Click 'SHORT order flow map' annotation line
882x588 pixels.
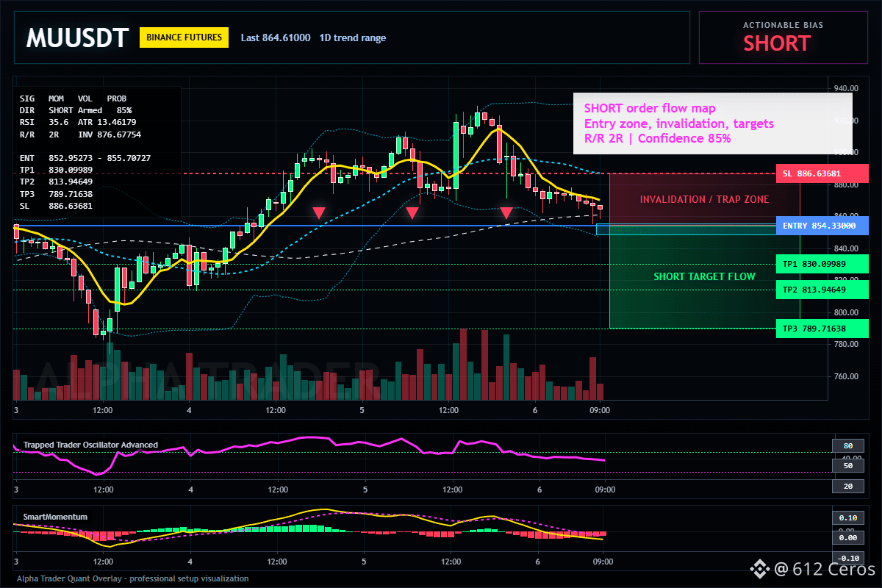(x=650, y=109)
